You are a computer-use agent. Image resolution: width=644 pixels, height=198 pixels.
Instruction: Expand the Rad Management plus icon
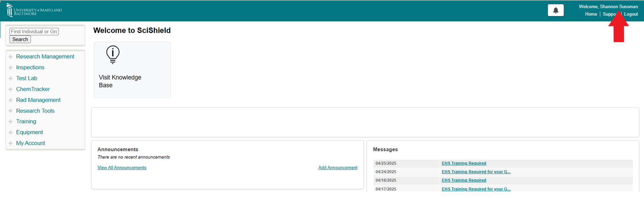(11, 100)
